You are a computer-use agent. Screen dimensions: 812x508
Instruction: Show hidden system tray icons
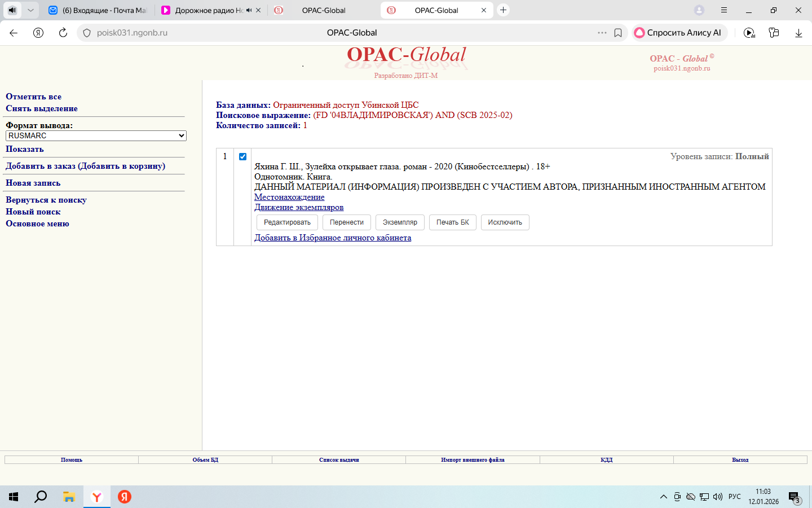pos(663,497)
